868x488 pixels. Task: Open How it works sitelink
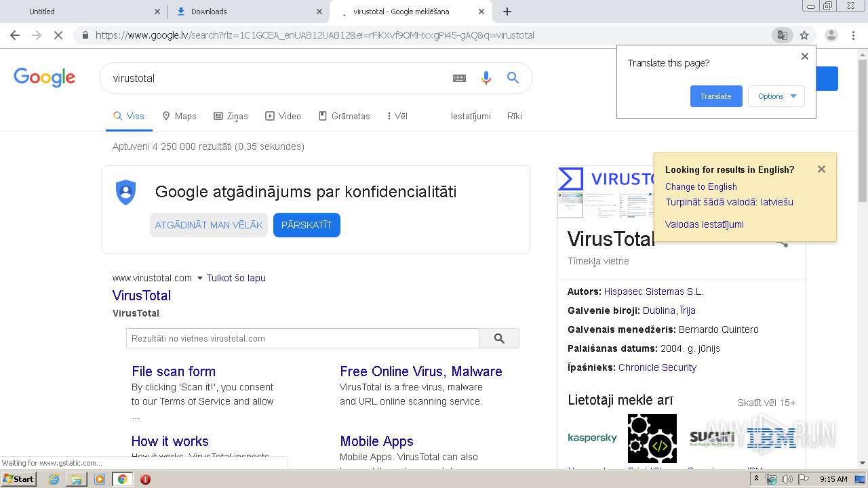pos(170,441)
